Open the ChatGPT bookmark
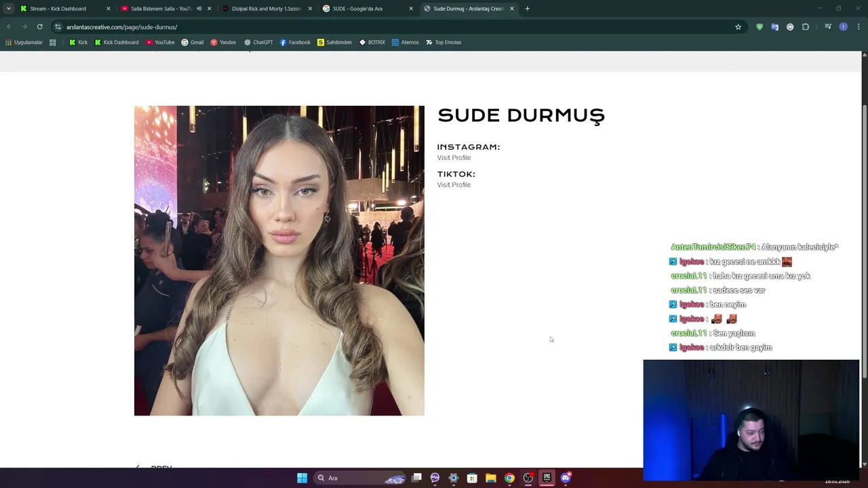The width and height of the screenshot is (868, 488). click(x=258, y=42)
